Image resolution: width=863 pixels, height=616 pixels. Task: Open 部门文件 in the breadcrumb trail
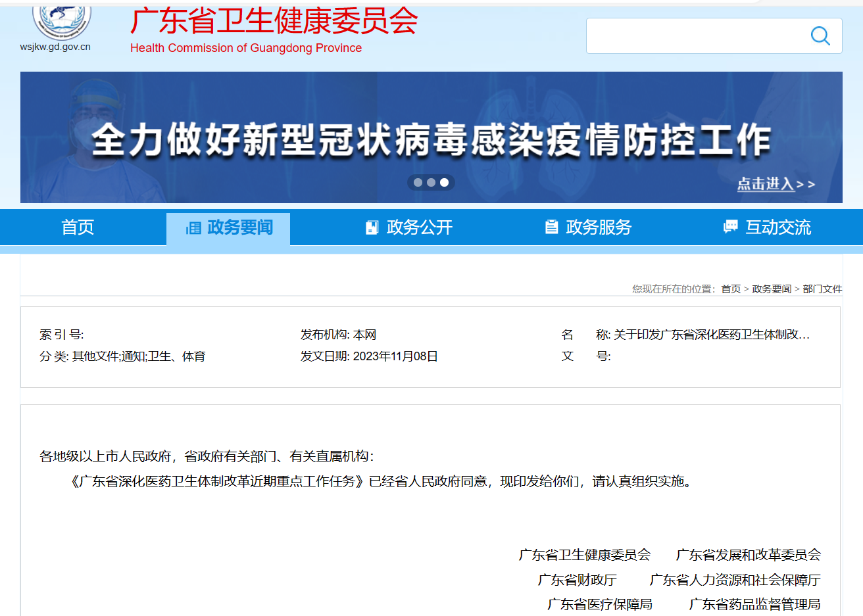click(x=822, y=289)
